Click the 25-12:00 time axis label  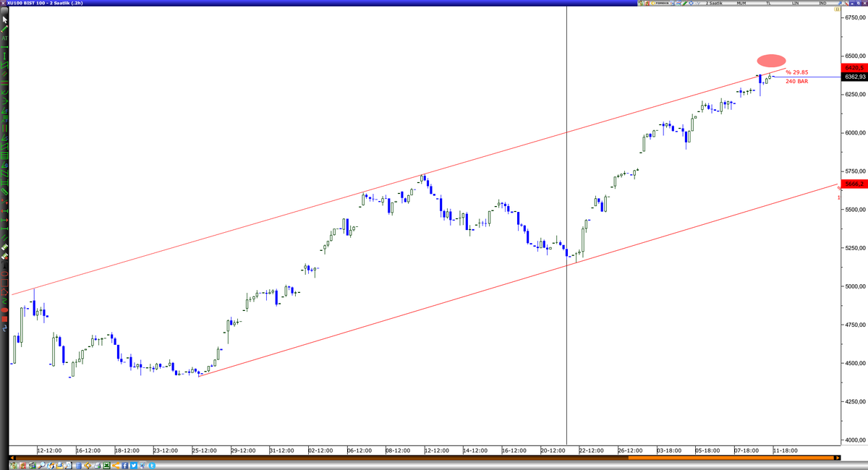[205, 450]
